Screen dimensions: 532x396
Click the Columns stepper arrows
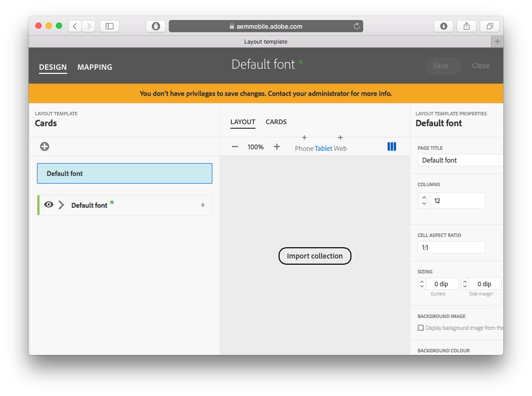pyautogui.click(x=424, y=201)
